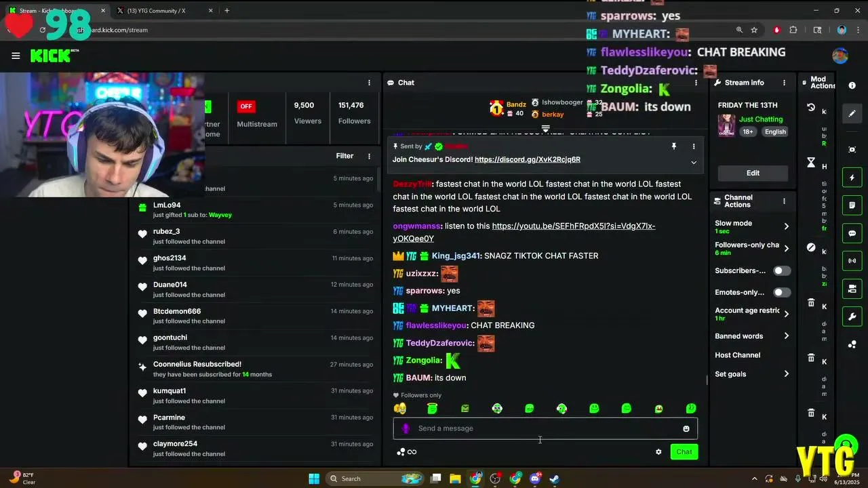Viewport: 868px width, 488px height.
Task: Toggle Emotes-only chat switch
Action: (x=782, y=292)
